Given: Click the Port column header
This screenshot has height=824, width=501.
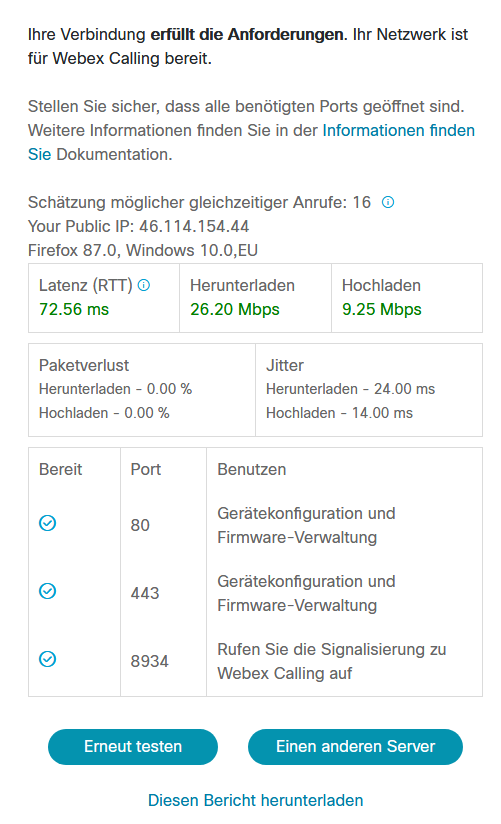Looking at the screenshot, I should coord(146,469).
